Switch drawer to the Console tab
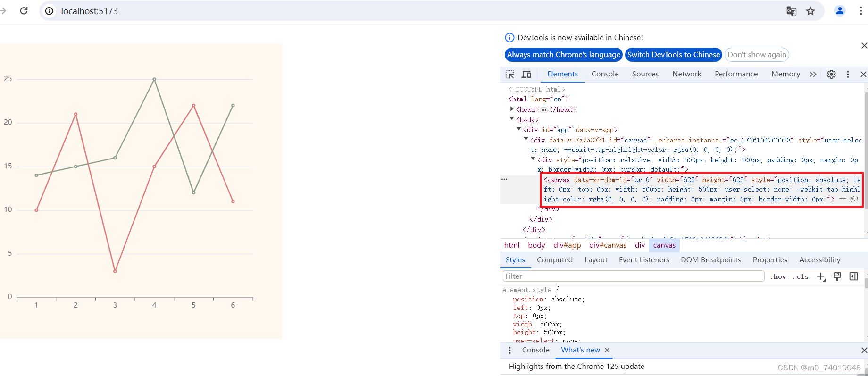 (535, 350)
